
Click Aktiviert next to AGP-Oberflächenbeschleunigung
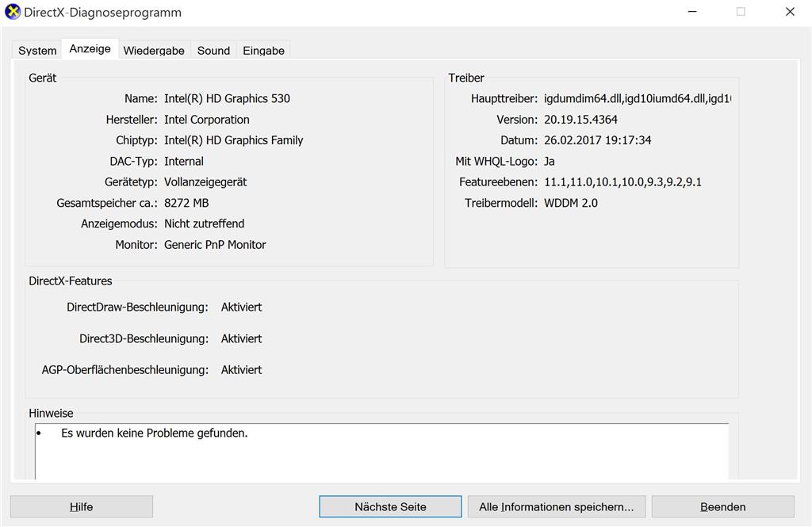pos(241,369)
